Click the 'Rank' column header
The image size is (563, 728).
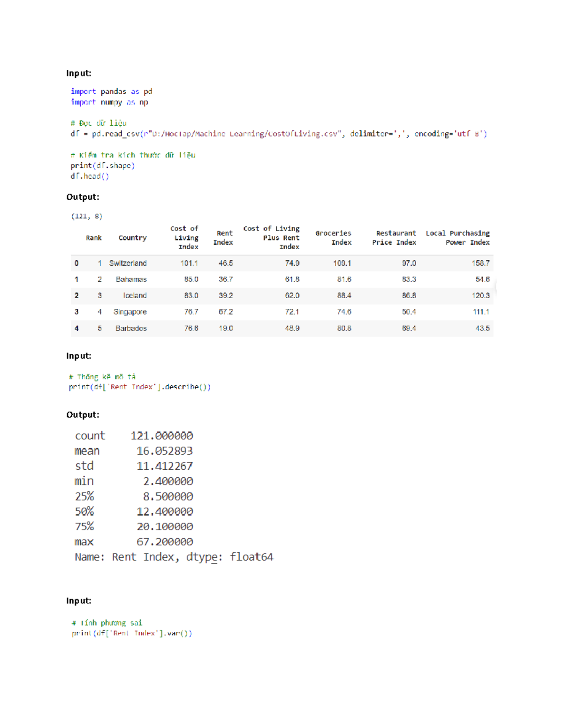(94, 238)
